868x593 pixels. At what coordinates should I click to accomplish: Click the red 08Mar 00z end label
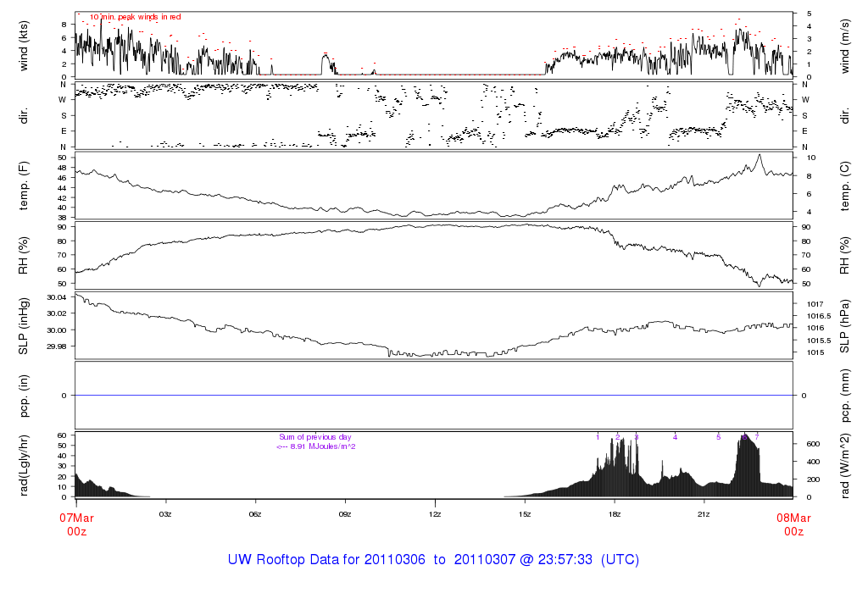(x=793, y=524)
